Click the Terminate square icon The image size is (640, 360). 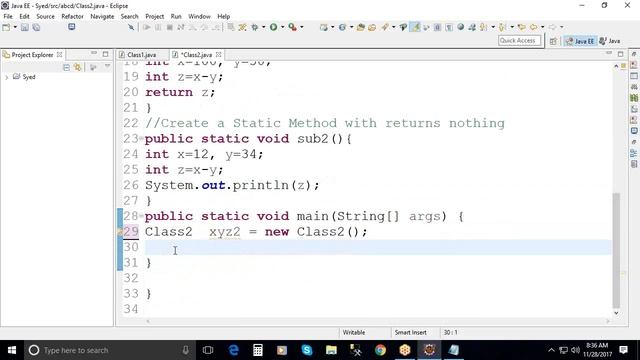tap(169, 27)
